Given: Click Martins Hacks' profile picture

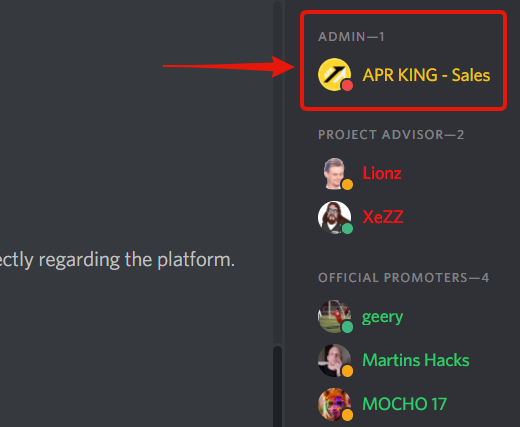Looking at the screenshot, I should (x=334, y=360).
